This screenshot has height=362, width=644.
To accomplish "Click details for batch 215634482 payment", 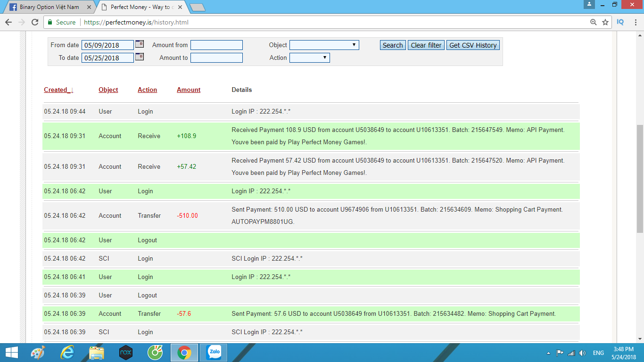I will (x=394, y=313).
